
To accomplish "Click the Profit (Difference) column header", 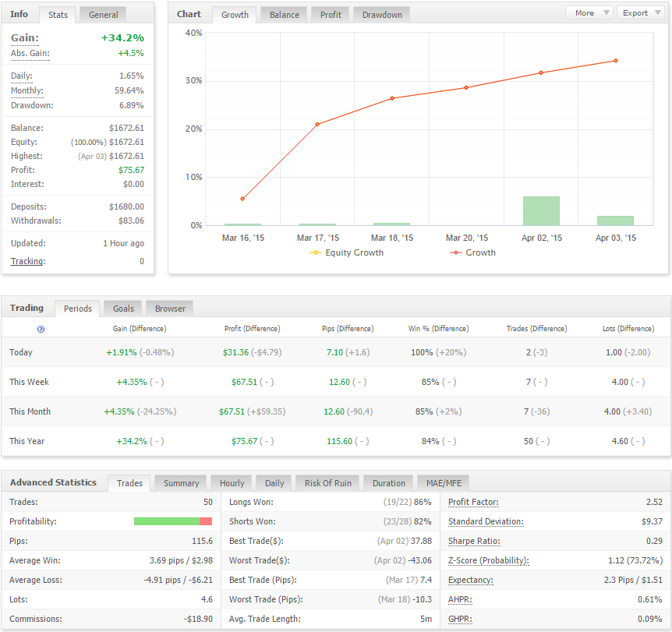I will (252, 329).
